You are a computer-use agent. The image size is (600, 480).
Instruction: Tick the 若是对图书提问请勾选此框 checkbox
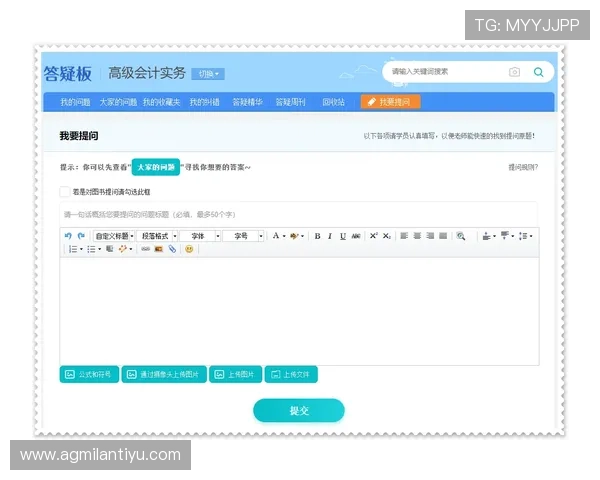65,192
